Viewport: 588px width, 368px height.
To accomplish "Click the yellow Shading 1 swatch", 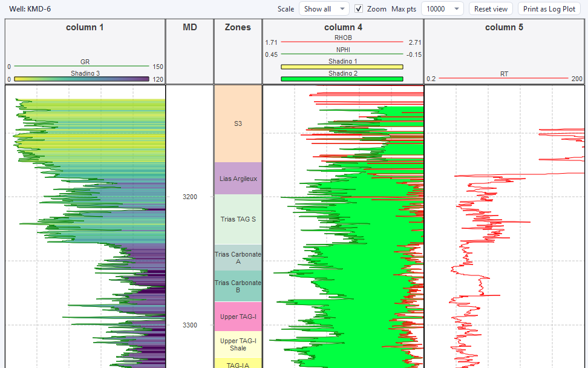I will click(342, 67).
